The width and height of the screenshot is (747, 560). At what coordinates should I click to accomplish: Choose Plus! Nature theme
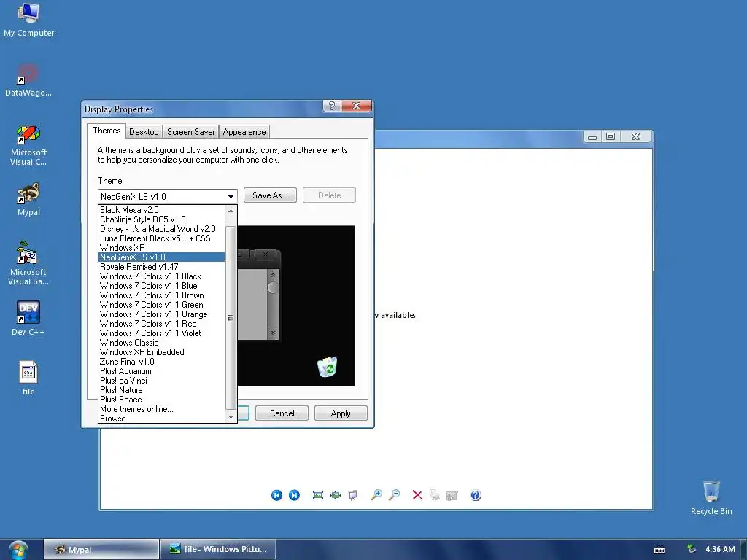point(161,390)
